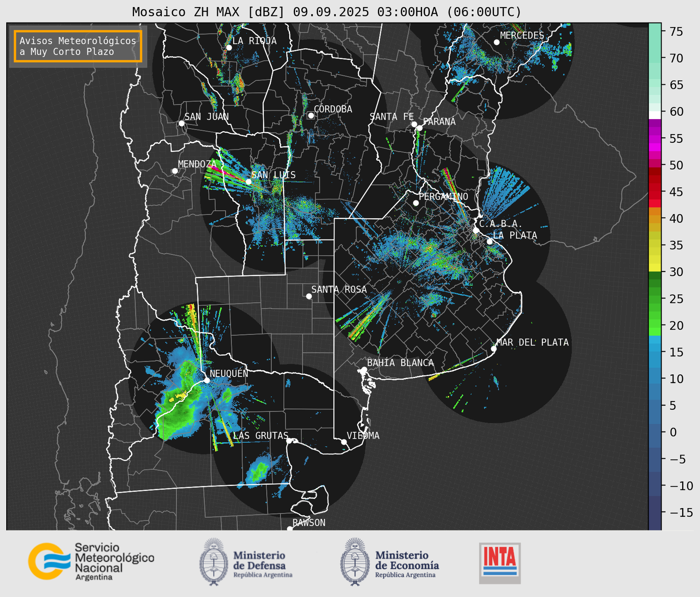
Task: Click the República Argentina text under Ministerio de Defensa
Action: pyautogui.click(x=263, y=575)
